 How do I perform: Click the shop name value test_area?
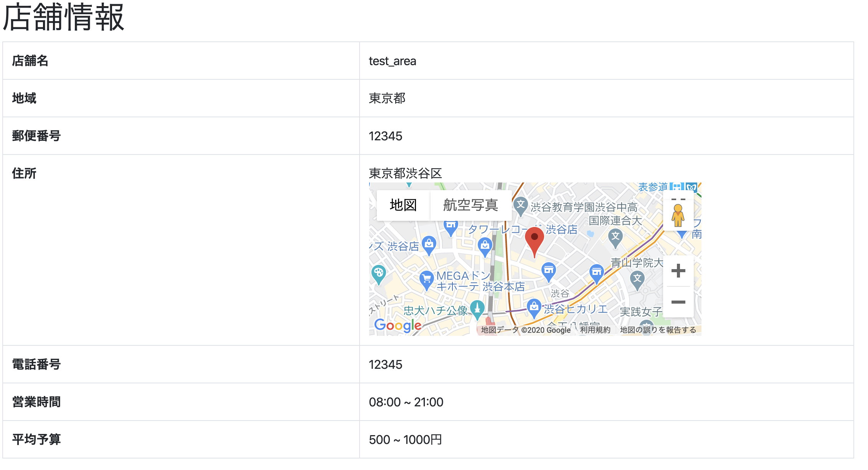[392, 61]
